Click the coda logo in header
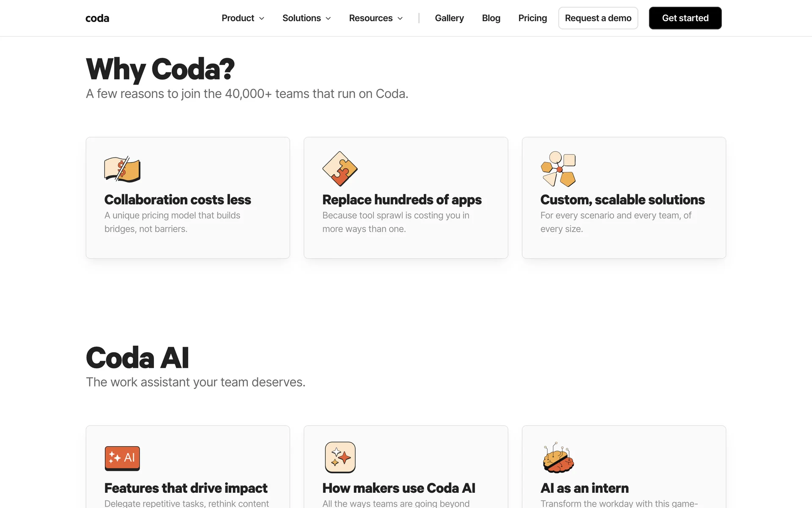This screenshot has width=812, height=508. click(97, 18)
